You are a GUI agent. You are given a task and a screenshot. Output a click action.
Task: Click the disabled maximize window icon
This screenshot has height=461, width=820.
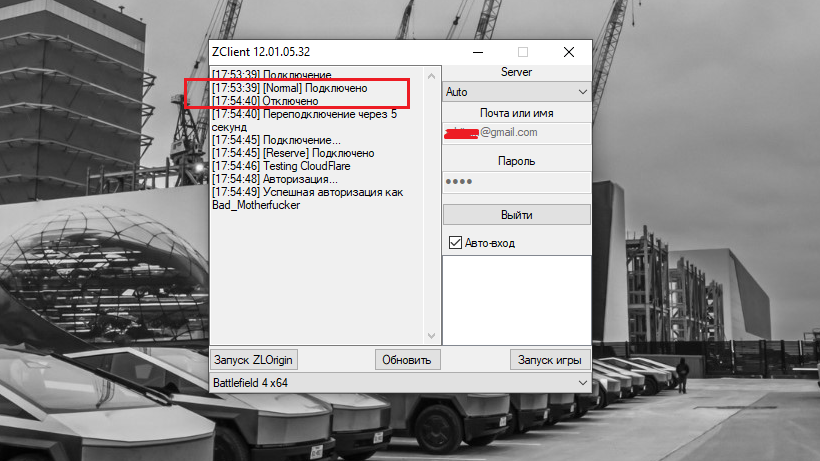tap(523, 52)
